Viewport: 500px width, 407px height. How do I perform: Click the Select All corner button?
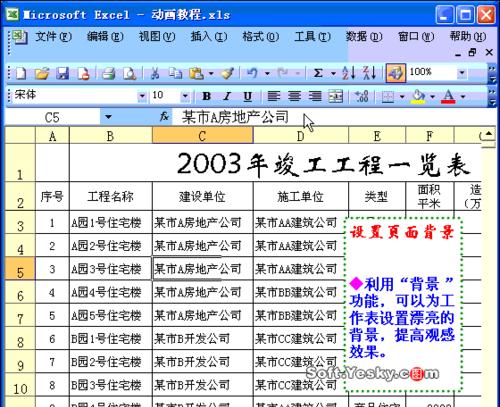(x=20, y=135)
